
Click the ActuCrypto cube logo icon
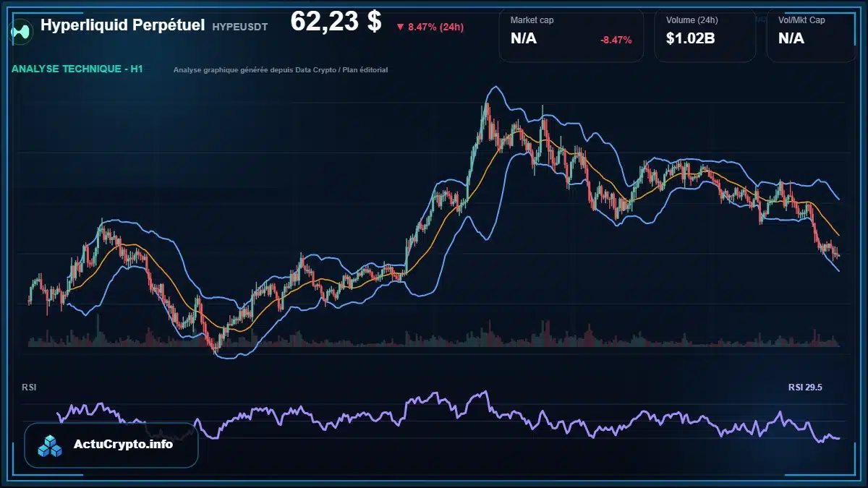click(51, 445)
